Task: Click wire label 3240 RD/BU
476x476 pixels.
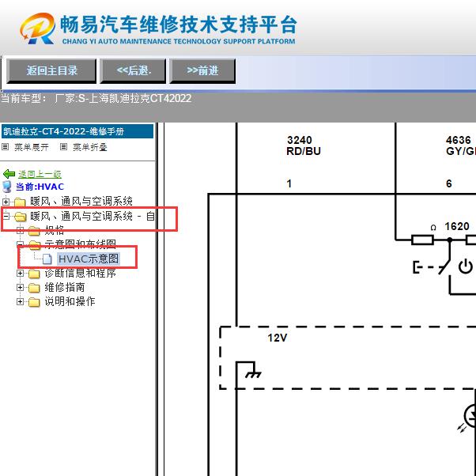Action: point(304,145)
